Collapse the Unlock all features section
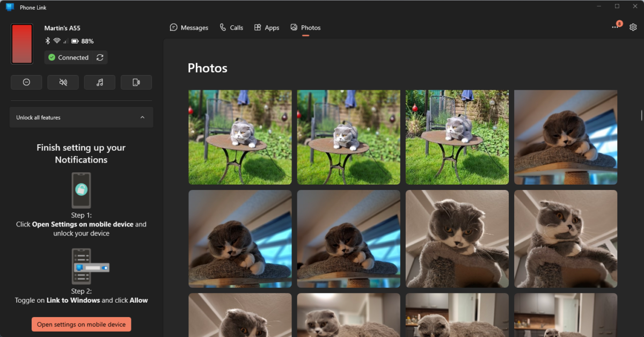Screen dimensions: 644x337 point(142,118)
